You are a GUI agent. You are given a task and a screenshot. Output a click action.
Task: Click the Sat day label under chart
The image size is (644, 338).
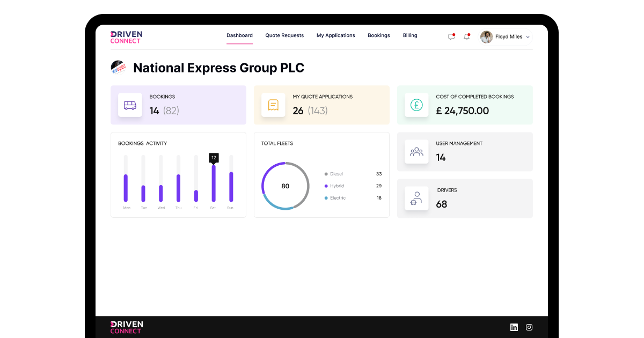[213, 208]
